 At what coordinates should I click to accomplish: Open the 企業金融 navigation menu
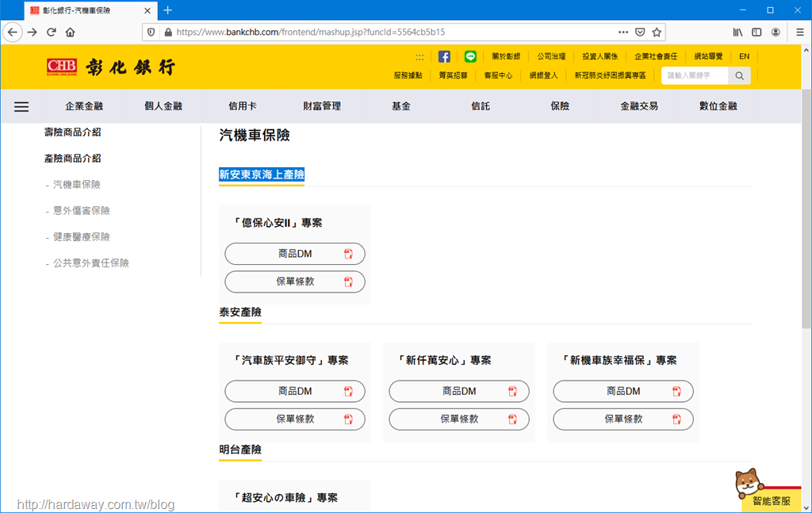84,106
